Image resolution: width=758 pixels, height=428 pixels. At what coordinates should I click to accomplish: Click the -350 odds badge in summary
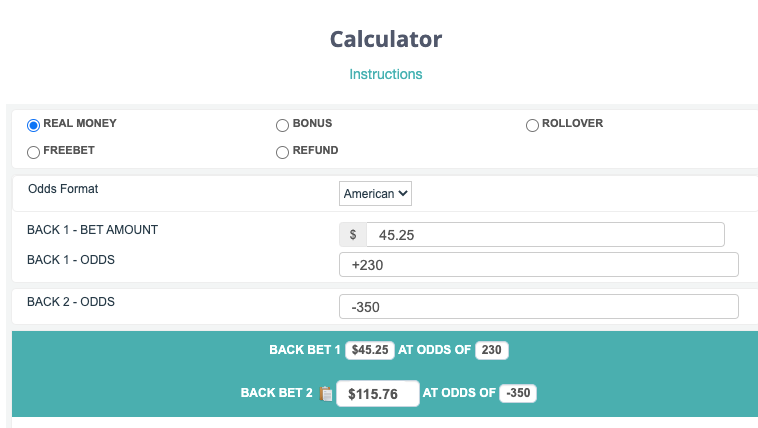[518, 393]
